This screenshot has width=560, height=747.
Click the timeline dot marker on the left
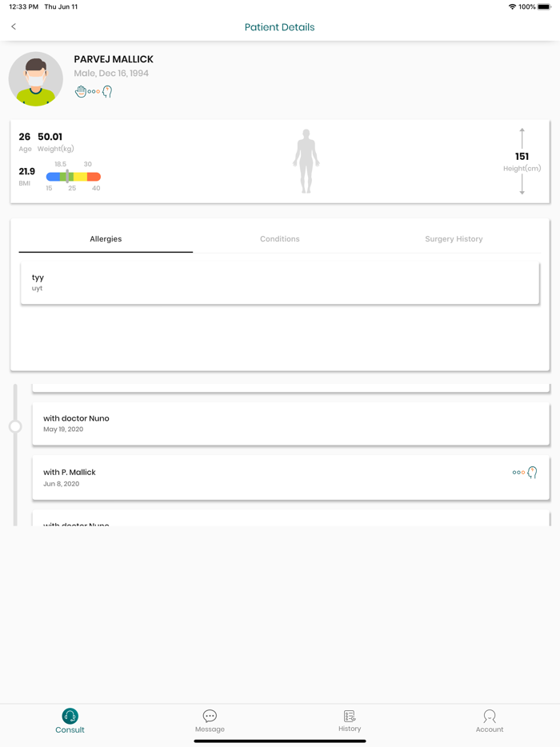(14, 425)
